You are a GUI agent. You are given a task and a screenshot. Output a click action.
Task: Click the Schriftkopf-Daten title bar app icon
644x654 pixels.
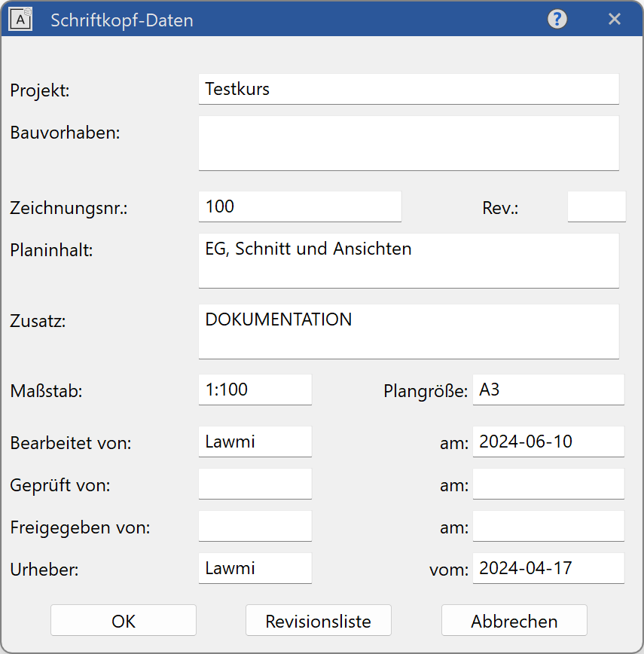point(21,20)
